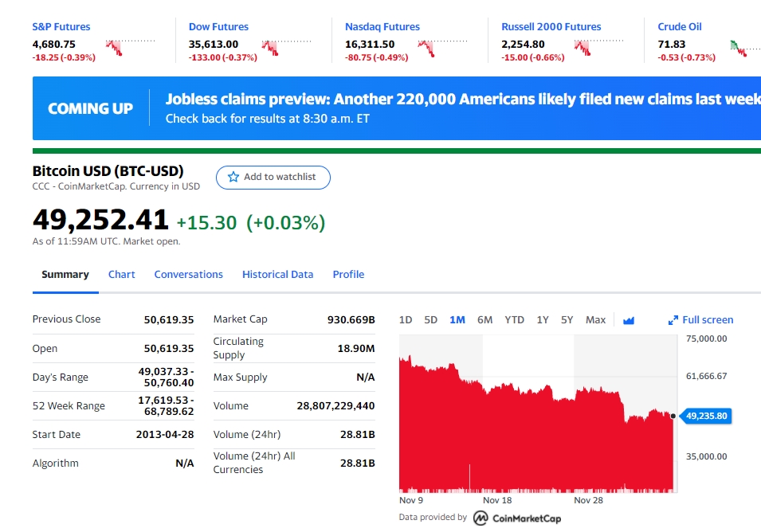
Task: Open the Conversations tab
Action: click(x=188, y=275)
